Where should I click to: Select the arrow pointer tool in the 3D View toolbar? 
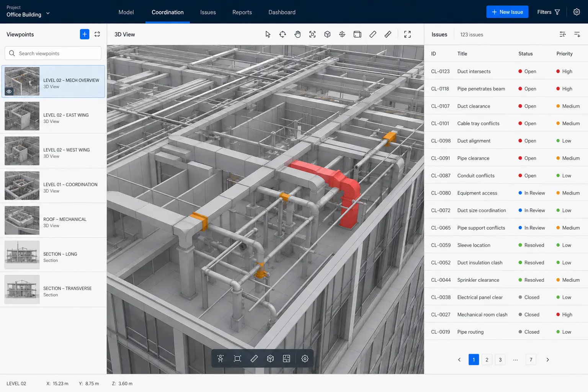tap(268, 34)
